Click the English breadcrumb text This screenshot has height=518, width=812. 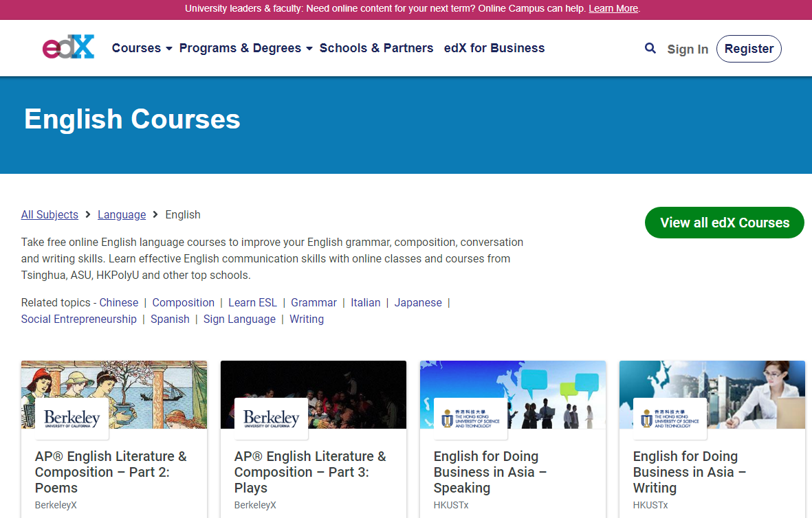(x=183, y=215)
